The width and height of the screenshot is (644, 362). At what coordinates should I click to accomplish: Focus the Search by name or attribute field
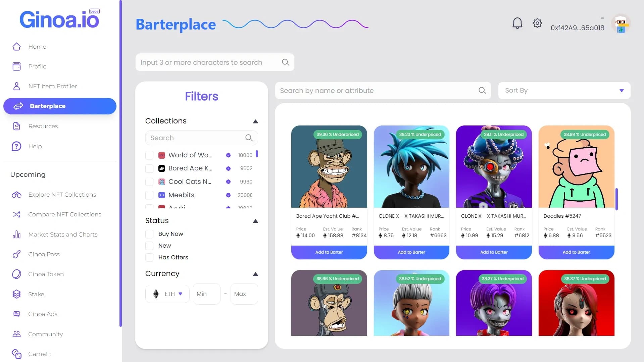point(383,91)
